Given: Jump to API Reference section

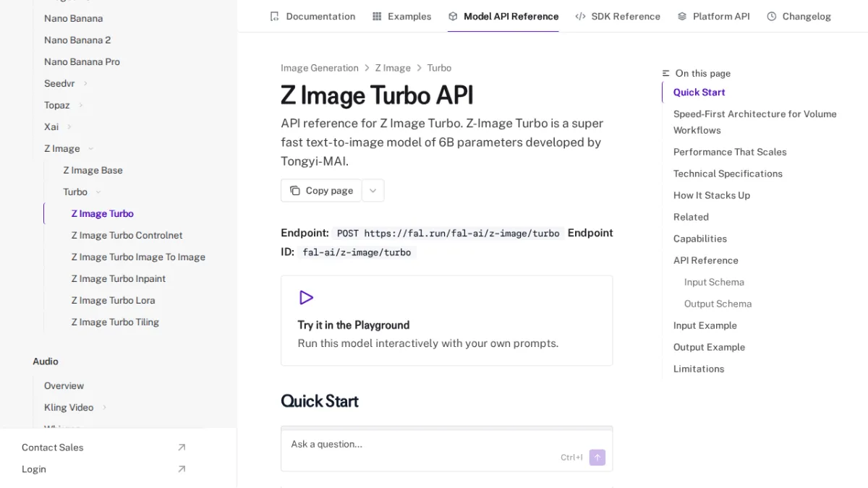Looking at the screenshot, I should click(706, 260).
